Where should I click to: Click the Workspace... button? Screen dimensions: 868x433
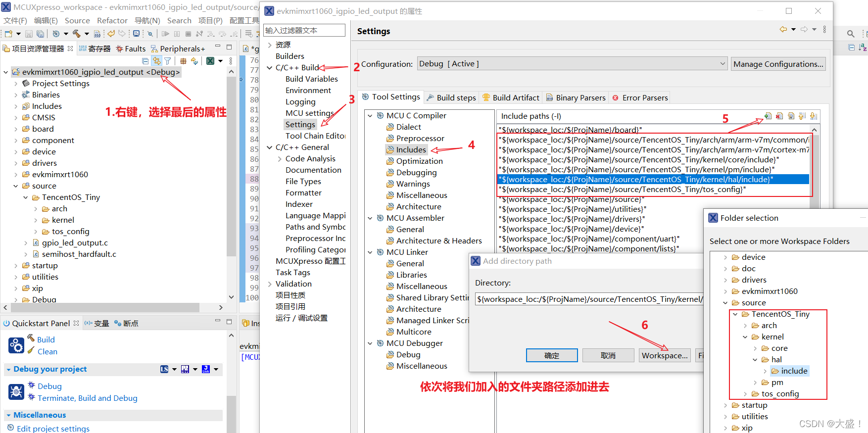coord(665,355)
